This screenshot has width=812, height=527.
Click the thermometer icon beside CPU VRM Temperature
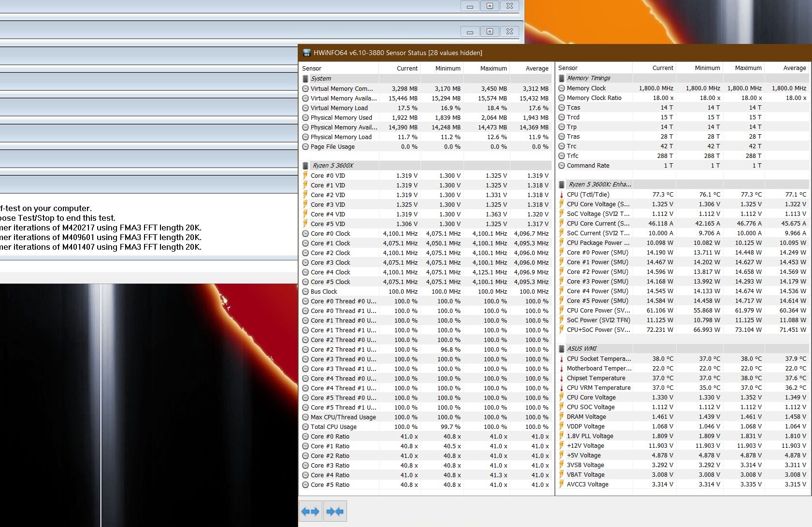pyautogui.click(x=561, y=387)
